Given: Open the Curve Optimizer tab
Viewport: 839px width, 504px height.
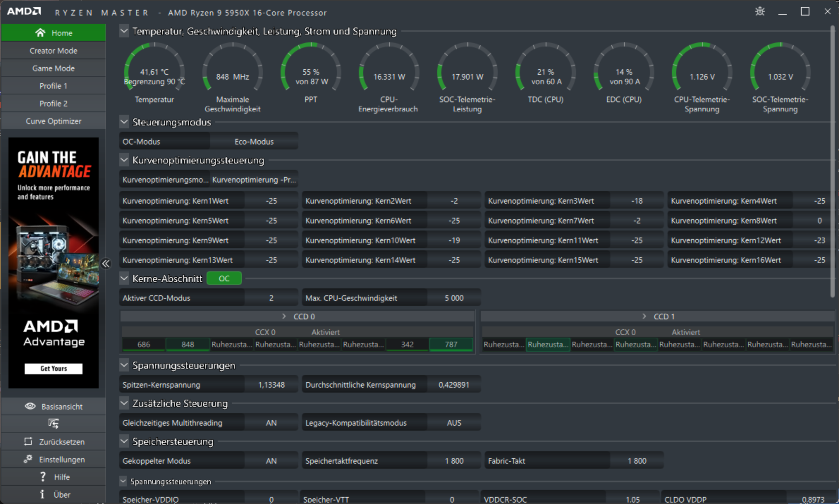Looking at the screenshot, I should coord(53,121).
